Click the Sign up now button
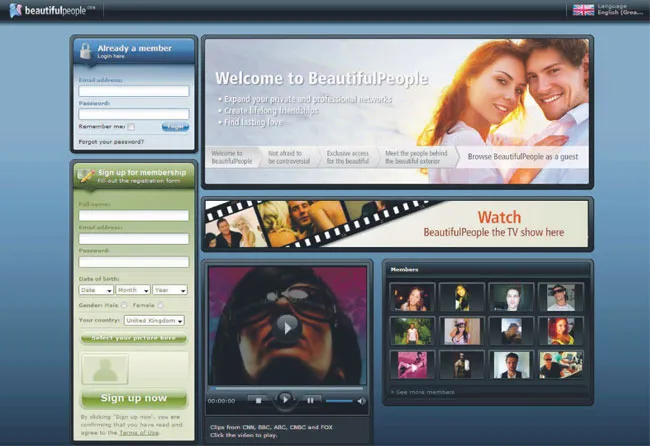Image resolution: width=650 pixels, height=446 pixels. 133,398
